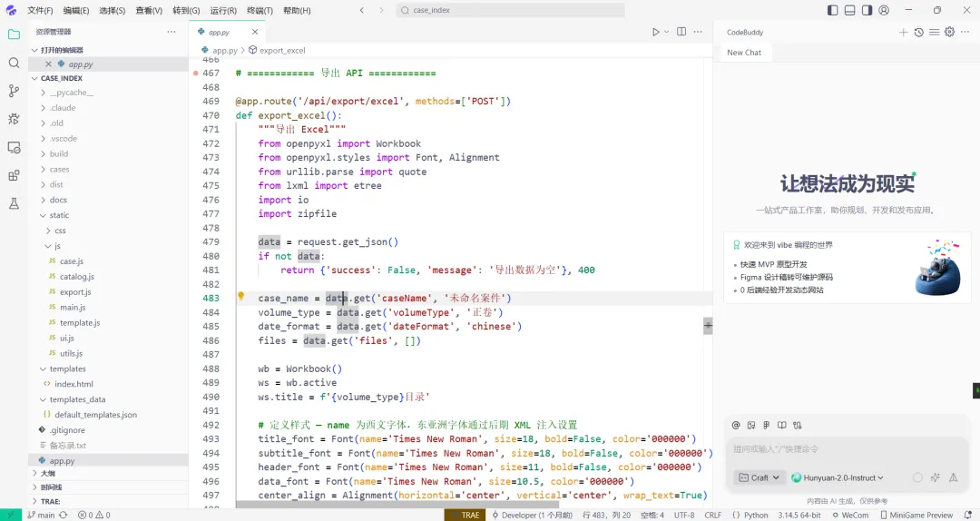Open the Craft mode dropdown
Viewport: 980px width, 521px height.
point(759,477)
